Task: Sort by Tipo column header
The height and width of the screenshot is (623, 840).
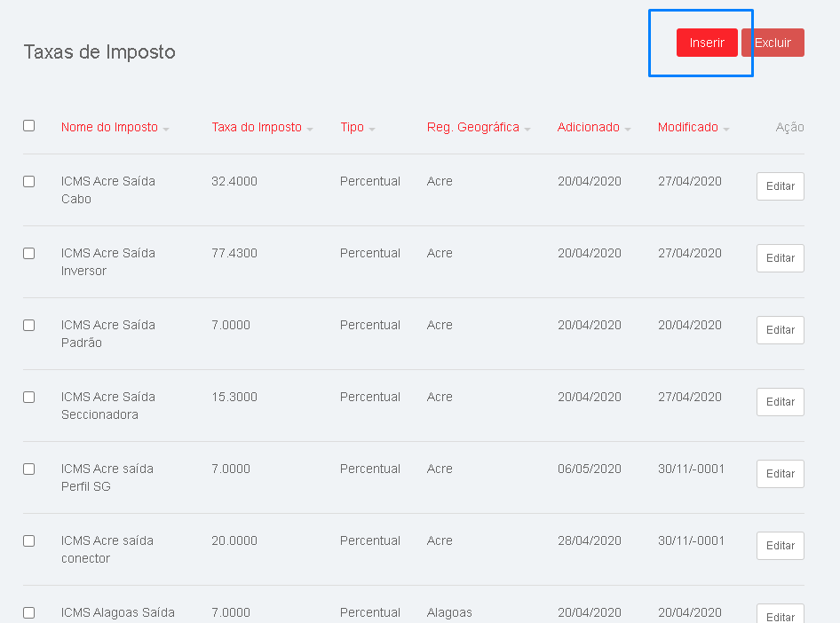Action: pos(357,128)
